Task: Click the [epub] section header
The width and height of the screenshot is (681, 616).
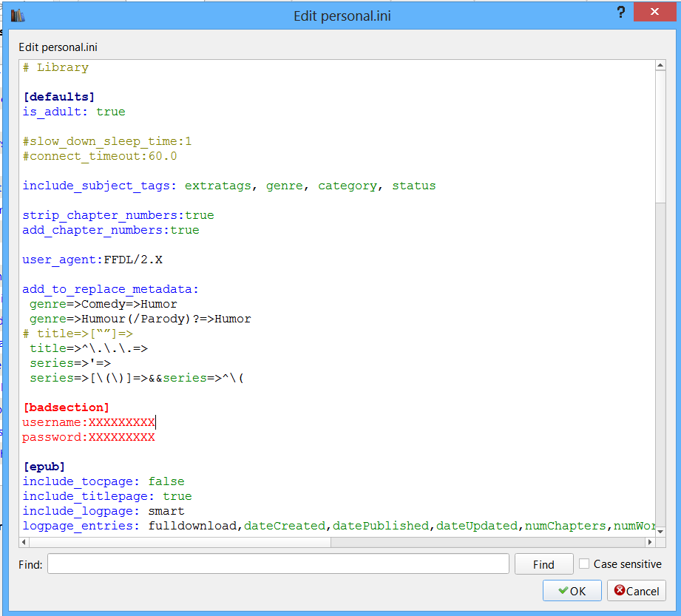Action: (x=44, y=467)
